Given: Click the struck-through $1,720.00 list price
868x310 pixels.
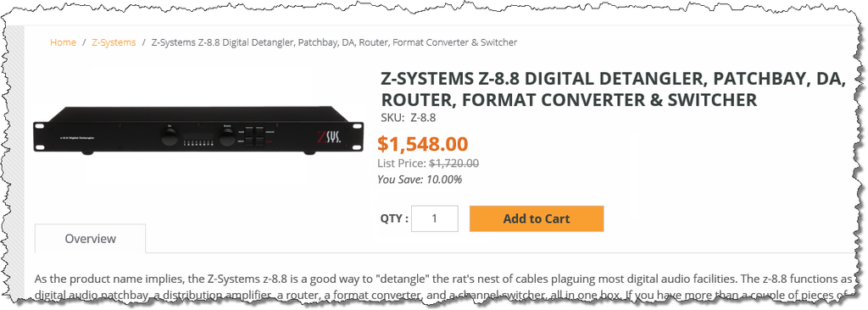Looking at the screenshot, I should [x=454, y=163].
